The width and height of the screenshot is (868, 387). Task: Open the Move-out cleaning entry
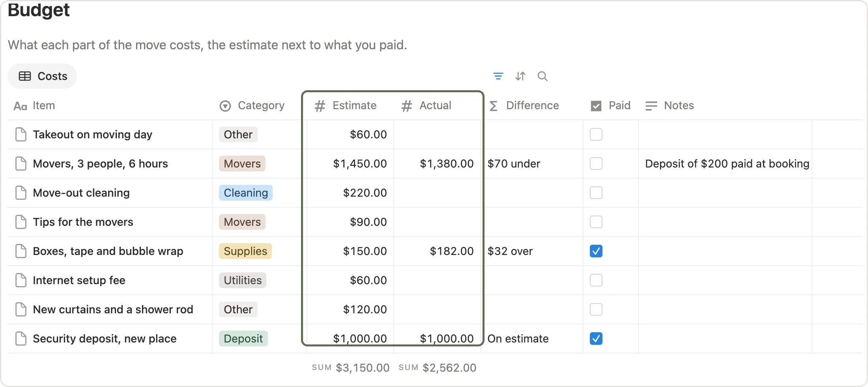[x=81, y=193]
